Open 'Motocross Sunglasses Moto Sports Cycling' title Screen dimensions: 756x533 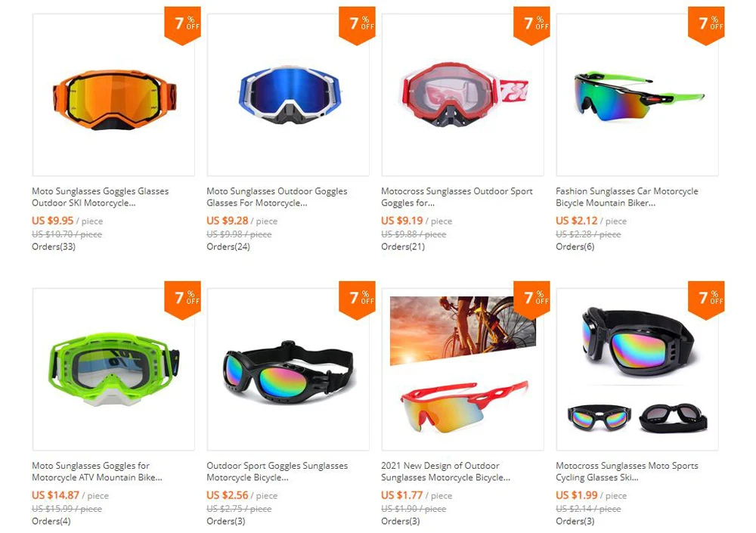(627, 471)
